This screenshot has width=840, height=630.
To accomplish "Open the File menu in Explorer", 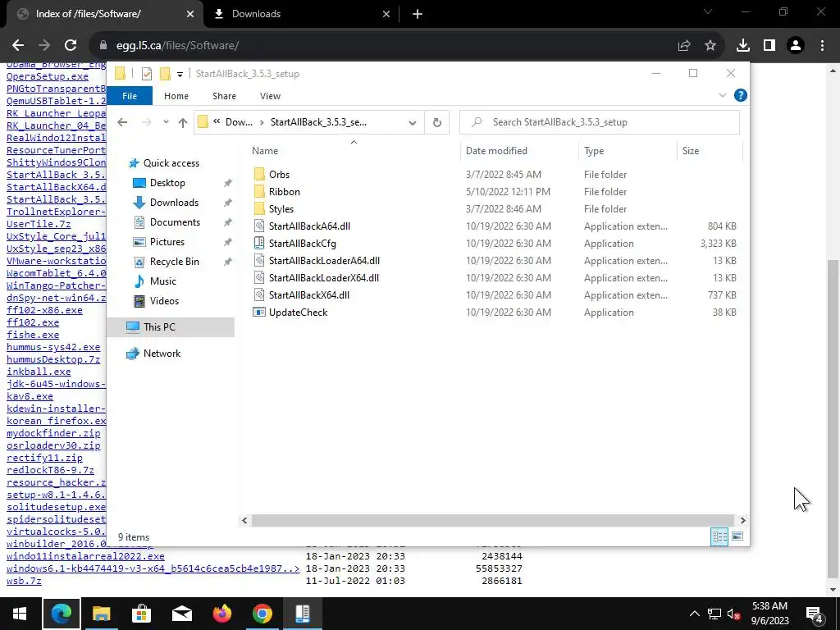I will tap(130, 96).
